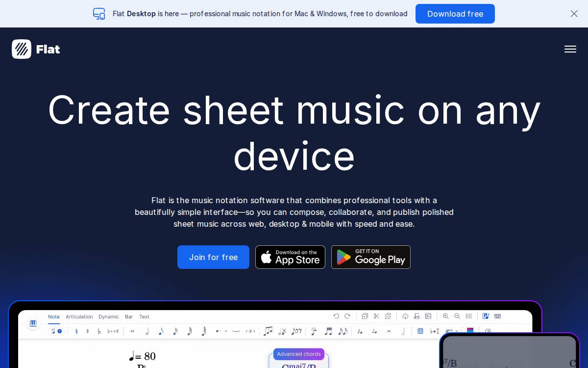Viewport: 588px width, 368px height.
Task: Toggle the blue piano note input icon
Action: [x=486, y=316]
